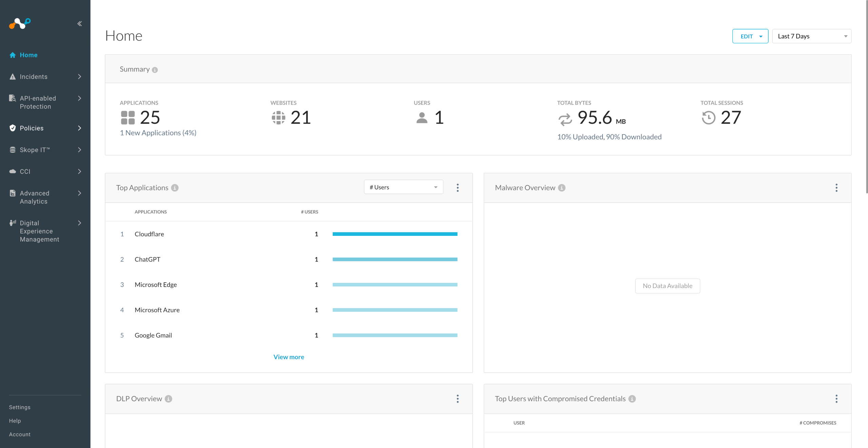Open Compromised Credentials widget kebab menu
This screenshot has width=868, height=448.
[836, 399]
